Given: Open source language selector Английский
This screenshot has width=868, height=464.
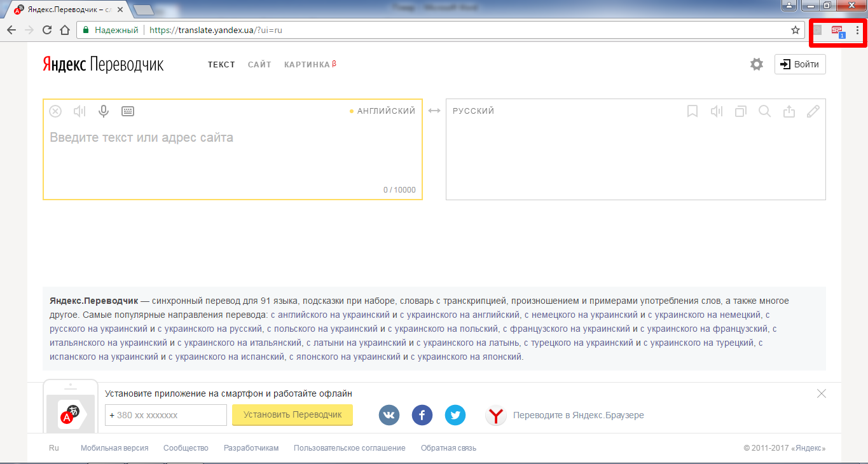Looking at the screenshot, I should [x=385, y=111].
